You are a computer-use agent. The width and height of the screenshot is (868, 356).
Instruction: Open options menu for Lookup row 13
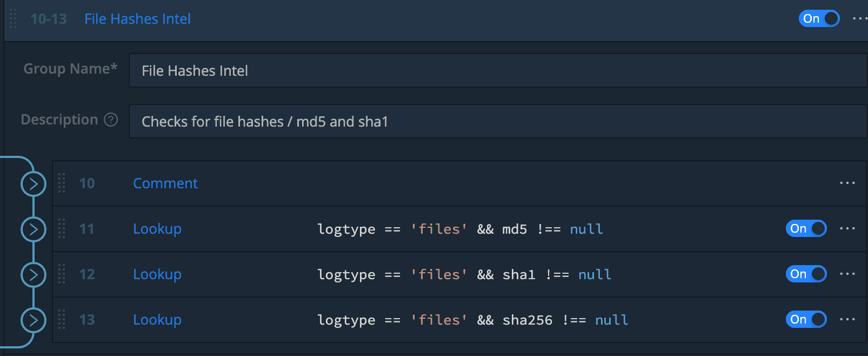click(x=847, y=320)
